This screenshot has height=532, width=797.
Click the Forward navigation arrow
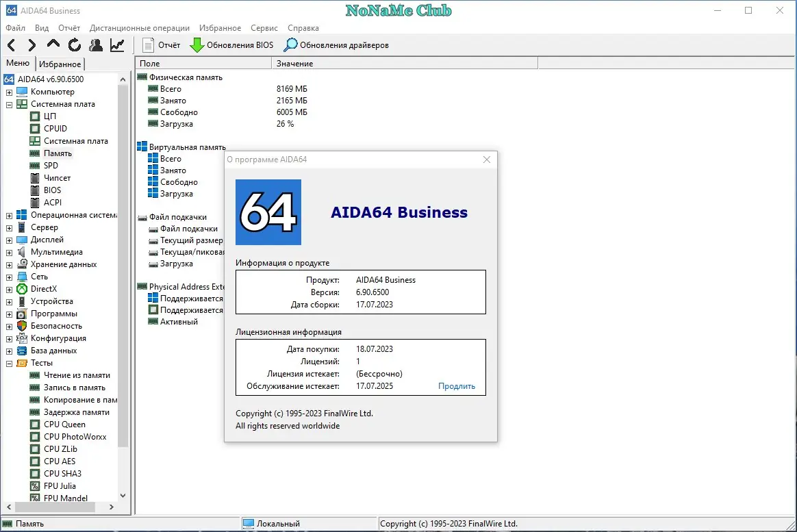point(31,45)
